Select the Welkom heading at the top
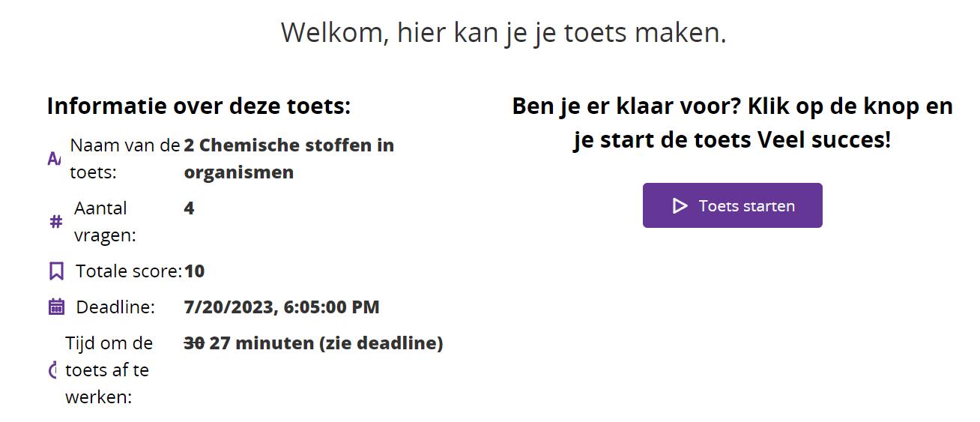980x422 pixels. tap(503, 32)
